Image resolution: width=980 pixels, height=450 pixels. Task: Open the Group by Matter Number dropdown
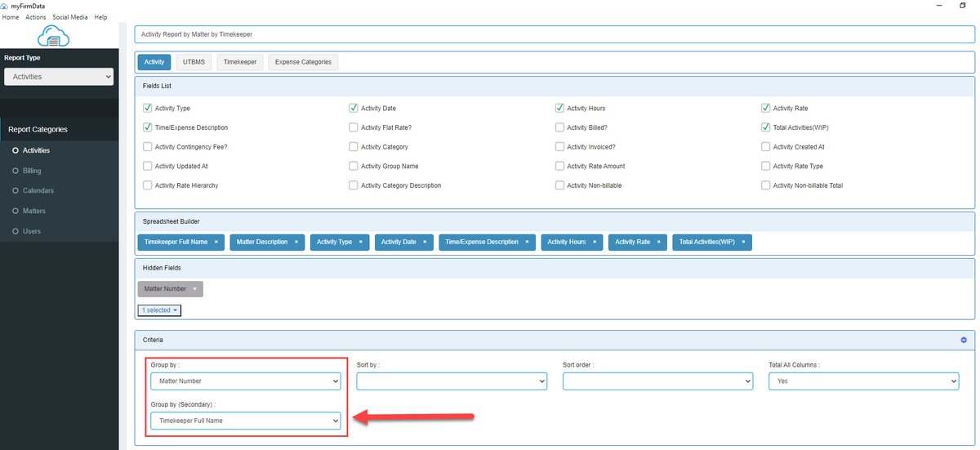tap(246, 381)
